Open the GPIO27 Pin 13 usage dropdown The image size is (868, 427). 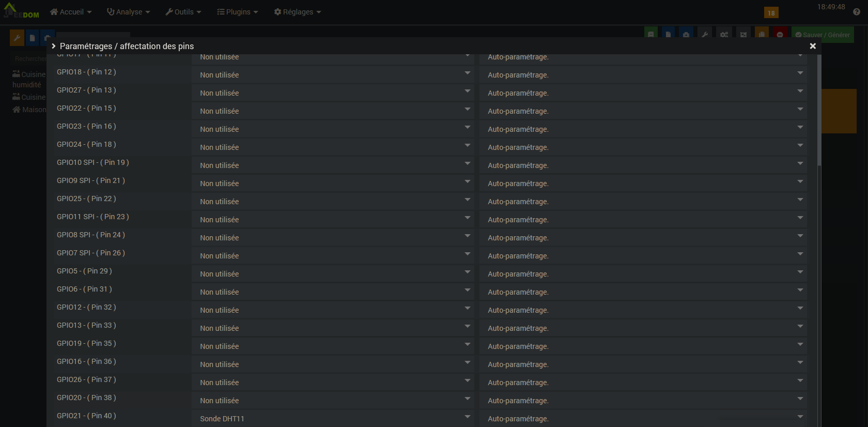click(333, 93)
